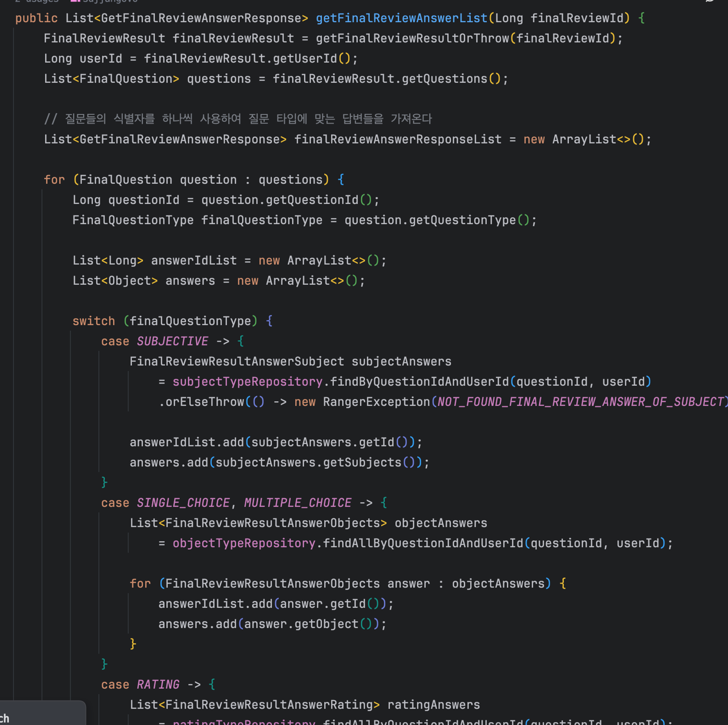Click the findAllByQuestionIdAndUserId call on objectTypeRepository
The height and width of the screenshot is (725, 728).
(x=423, y=543)
